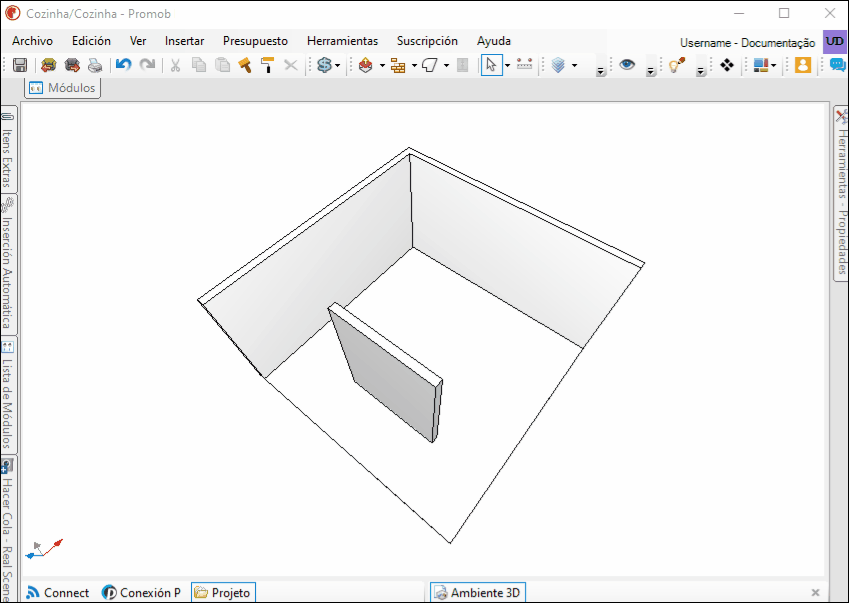Viewport: 849px width, 603px height.
Task: Switch to the Connect tab
Action: tap(58, 593)
